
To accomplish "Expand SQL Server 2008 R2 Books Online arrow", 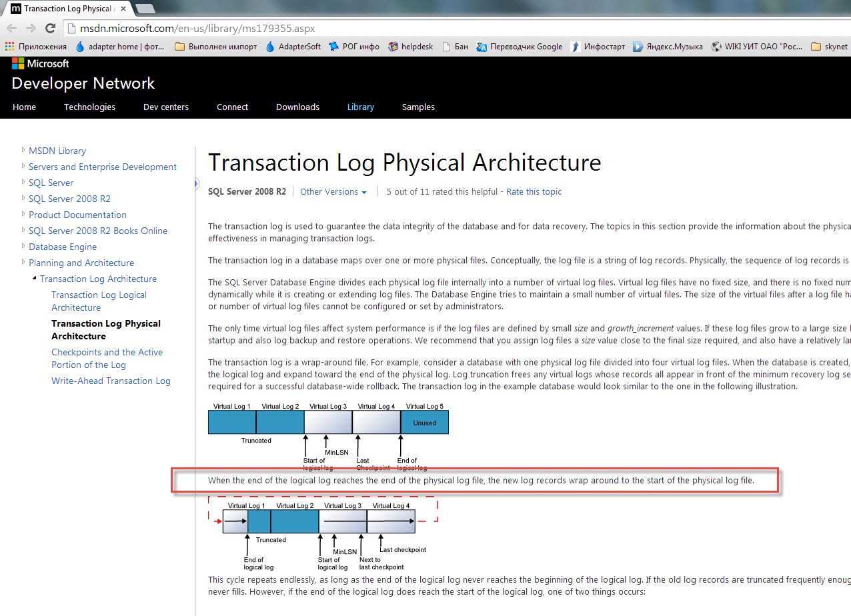I will 23,230.
